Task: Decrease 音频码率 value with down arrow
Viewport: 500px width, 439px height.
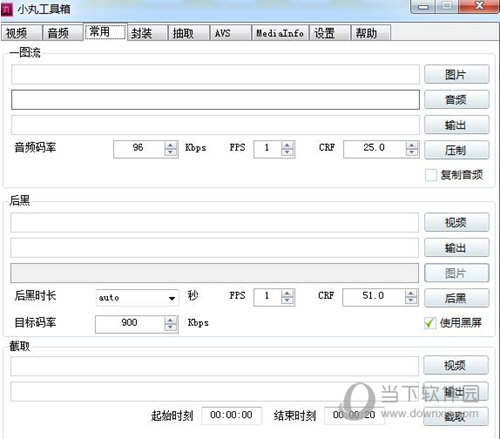Action: point(171,152)
